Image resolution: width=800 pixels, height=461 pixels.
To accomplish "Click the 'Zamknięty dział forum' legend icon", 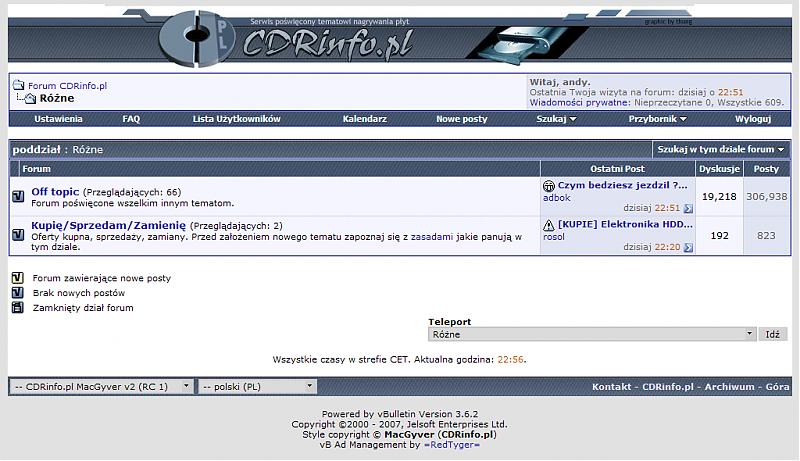I will point(18,308).
